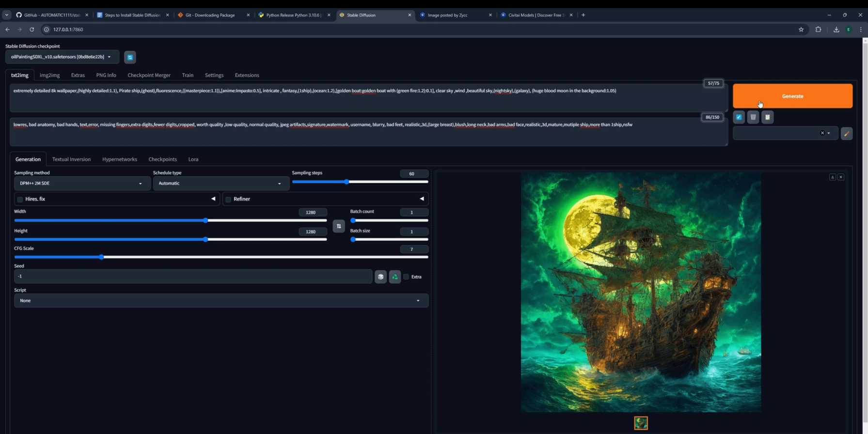Download the generated image from the preview corner
Screen dimensions: 868x434
pos(833,177)
